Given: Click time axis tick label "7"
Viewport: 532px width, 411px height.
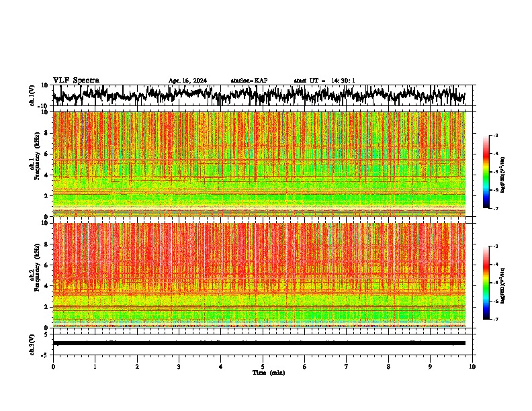Looking at the screenshot, I should (x=347, y=367).
